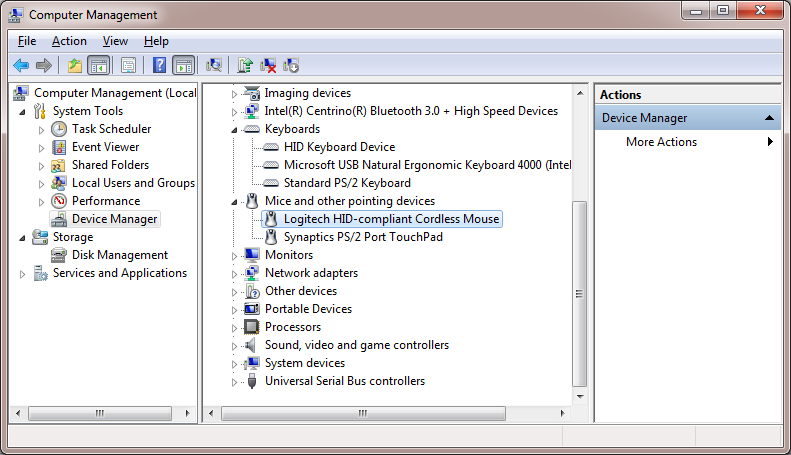Select Logitech HID-compliant Cordless Mouse
Screen dimensions: 791x455
(391, 219)
